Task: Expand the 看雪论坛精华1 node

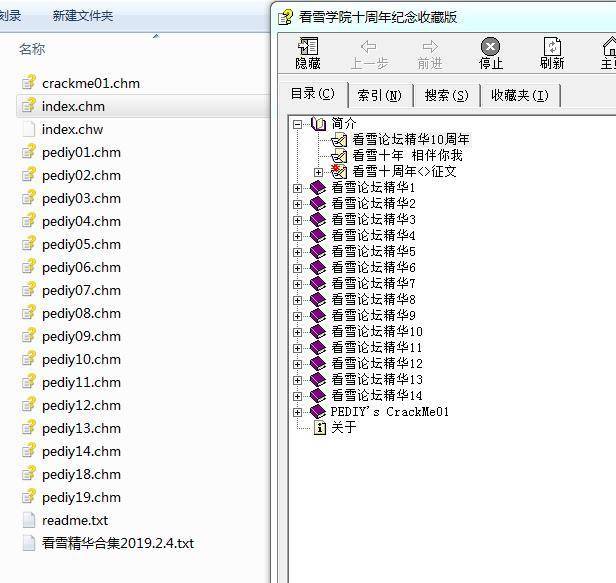Action: tap(297, 188)
